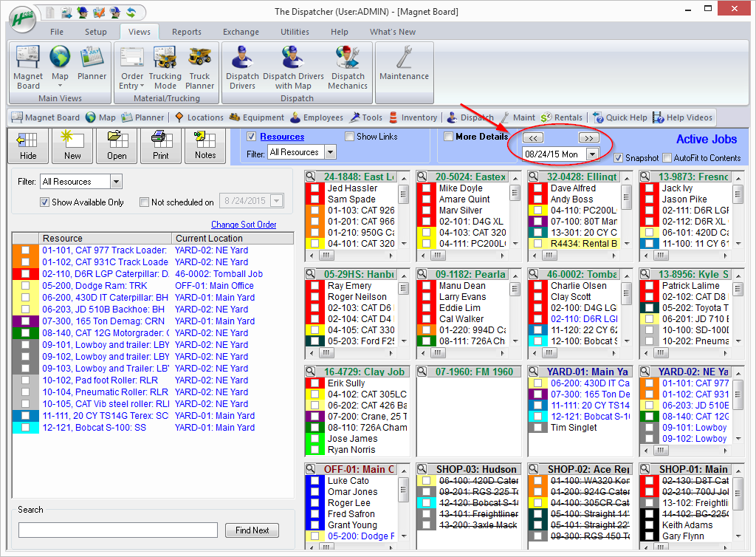The height and width of the screenshot is (557, 756).
Task: Open the date dropdown showing 08/24/15 Mon
Action: point(592,154)
